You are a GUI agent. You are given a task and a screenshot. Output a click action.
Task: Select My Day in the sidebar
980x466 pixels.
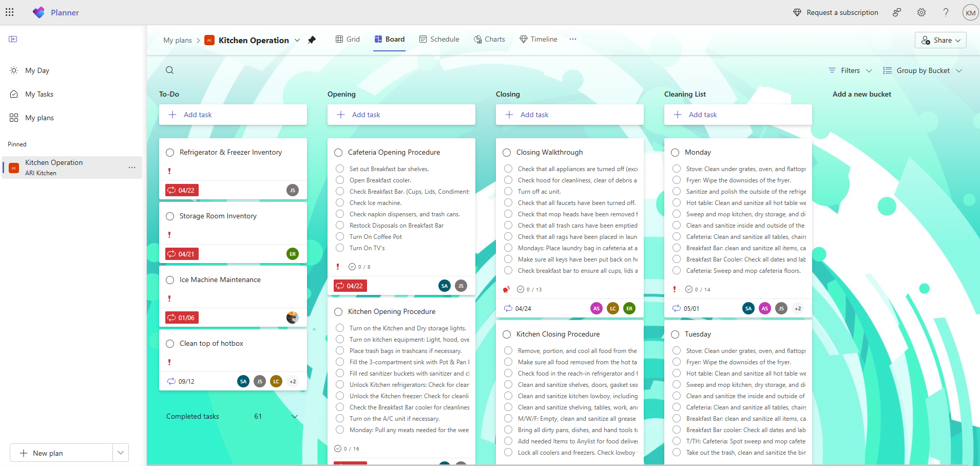[36, 70]
